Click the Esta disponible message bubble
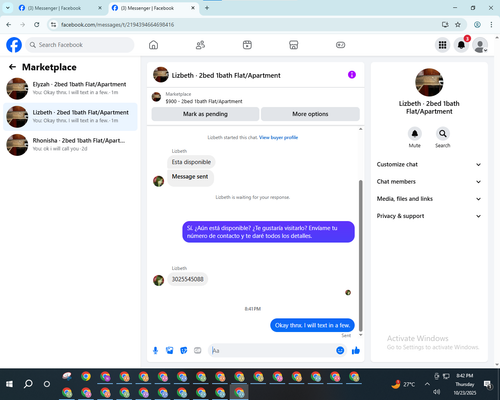Image resolution: width=500 pixels, height=400 pixels. coord(191,162)
